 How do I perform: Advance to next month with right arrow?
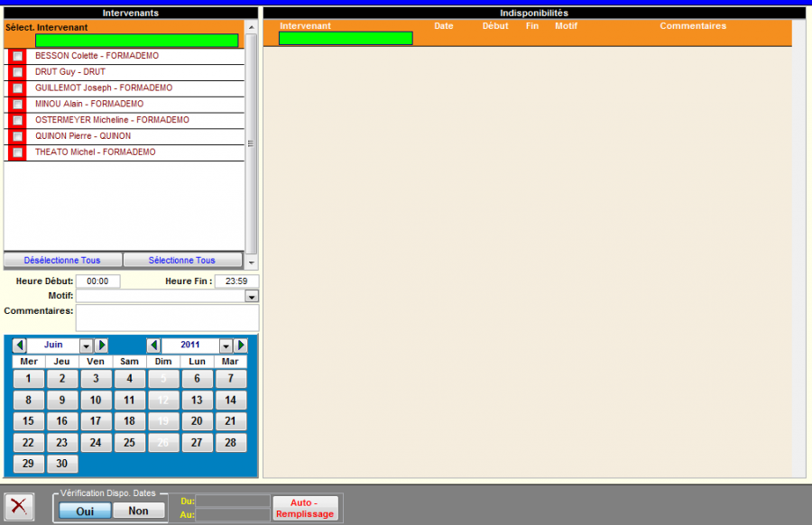[x=101, y=345]
